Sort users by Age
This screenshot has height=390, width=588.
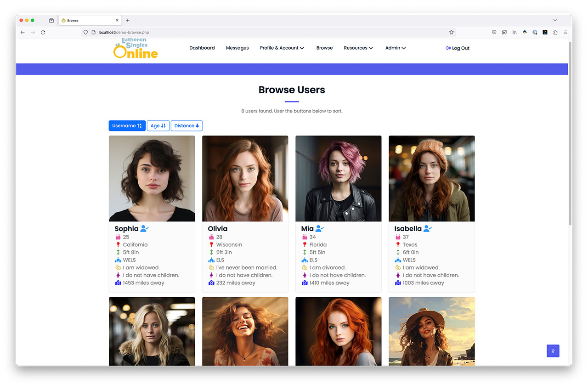tap(158, 125)
